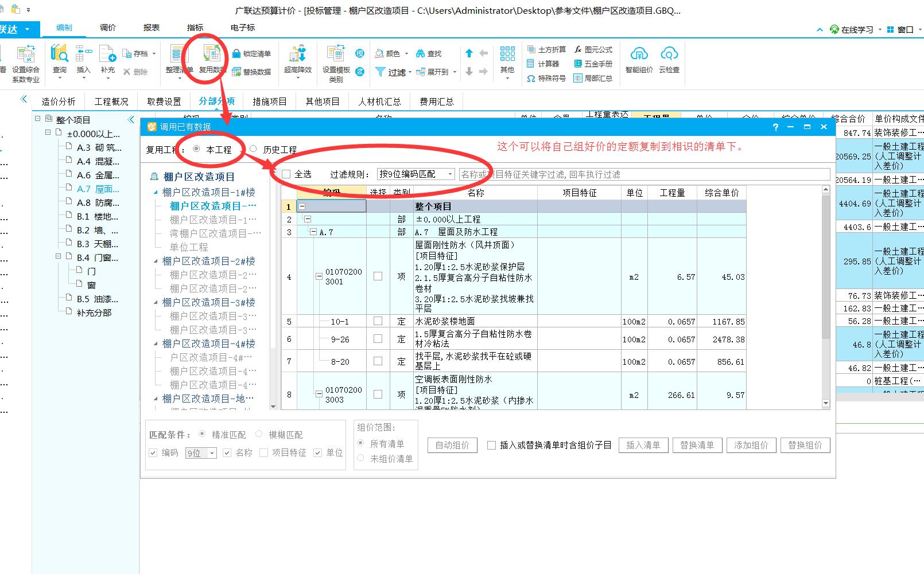Collapse the A.7 row in the table

[313, 232]
